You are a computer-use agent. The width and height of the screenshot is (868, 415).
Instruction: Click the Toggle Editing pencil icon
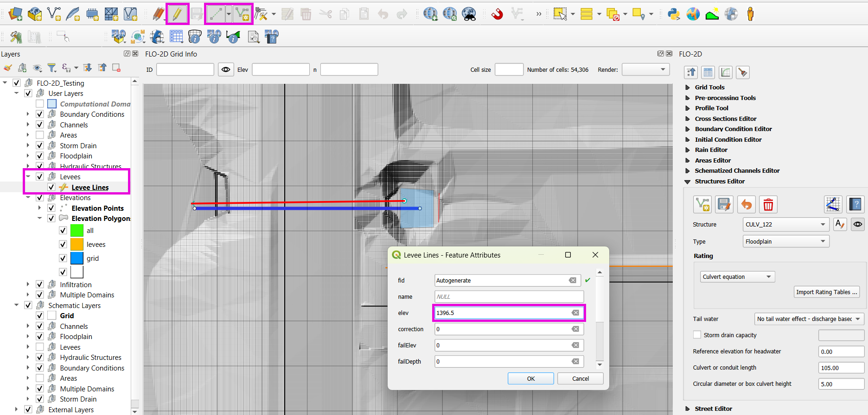pyautogui.click(x=177, y=14)
